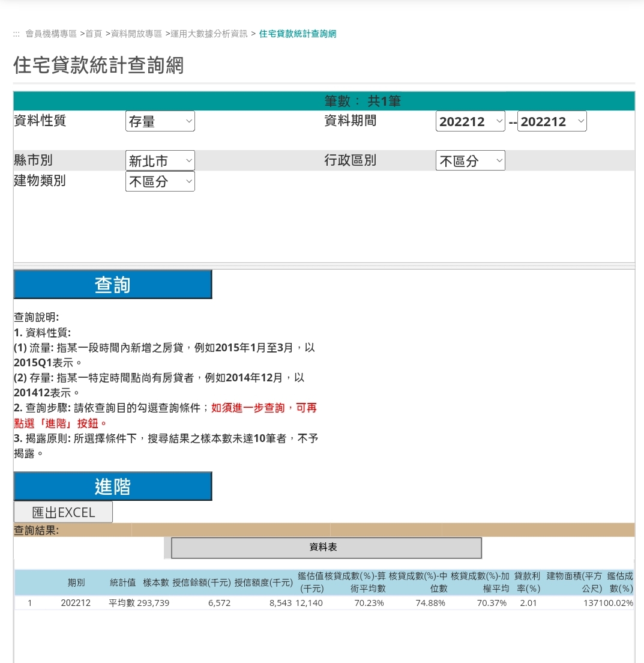Click the 平均數 cell in the result row
Viewport: 644px width, 663px height.
coord(122,603)
